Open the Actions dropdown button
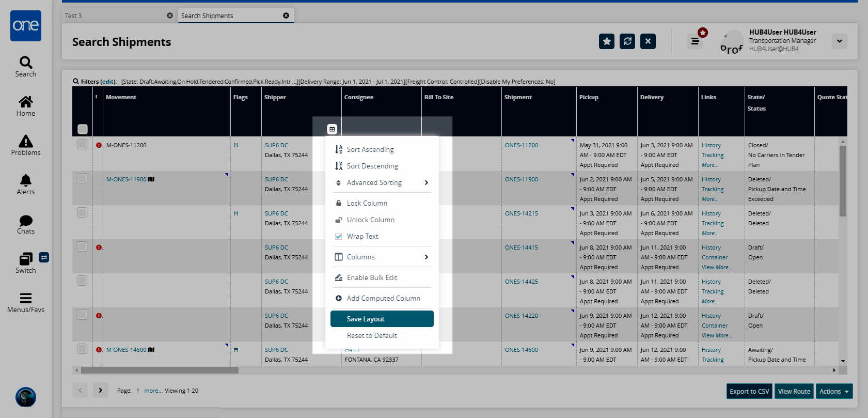Image resolution: width=868 pixels, height=418 pixels. (x=834, y=391)
